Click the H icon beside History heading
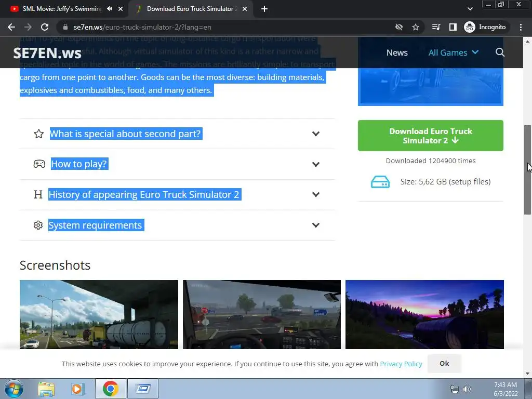Viewport: 532px width, 399px height. click(38, 194)
